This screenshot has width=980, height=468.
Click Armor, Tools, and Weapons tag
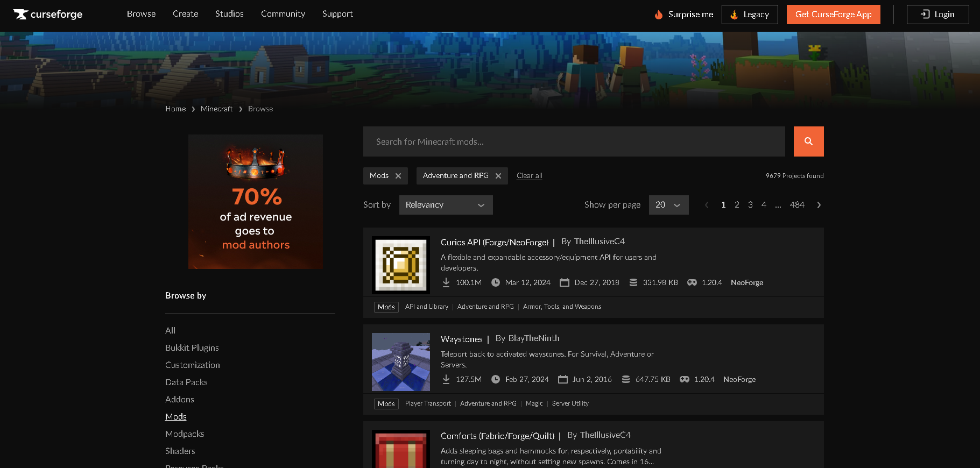pyautogui.click(x=562, y=307)
